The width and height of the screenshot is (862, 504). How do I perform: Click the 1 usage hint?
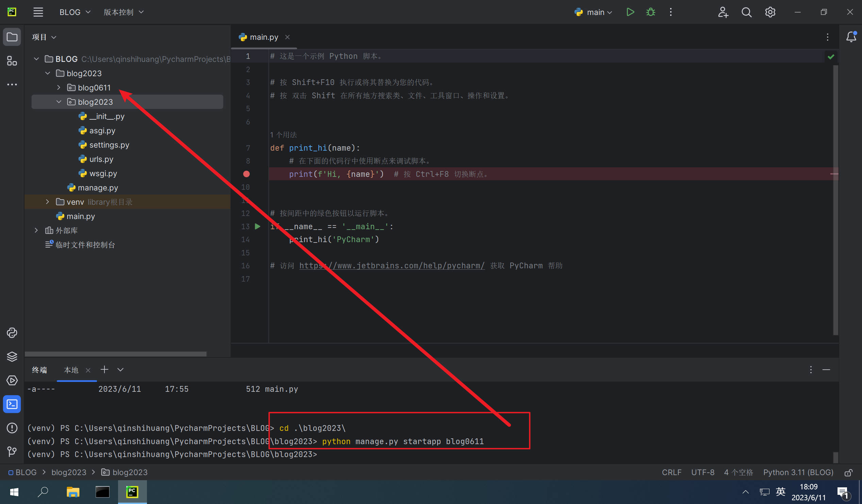283,135
